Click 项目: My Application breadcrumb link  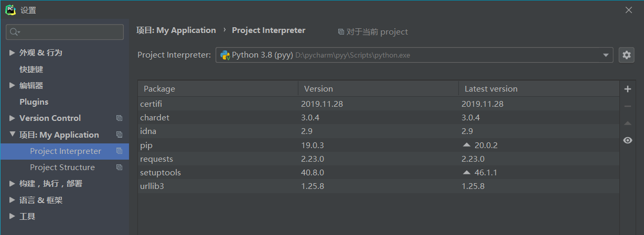[176, 30]
